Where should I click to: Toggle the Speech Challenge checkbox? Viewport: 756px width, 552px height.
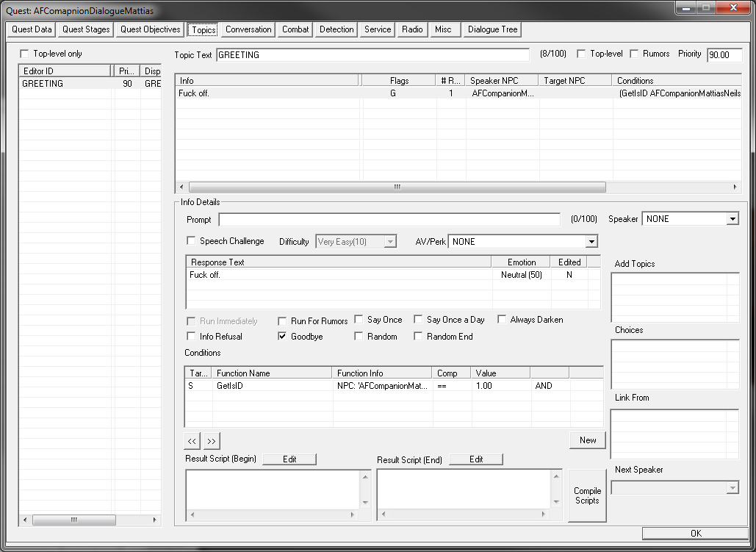[192, 241]
